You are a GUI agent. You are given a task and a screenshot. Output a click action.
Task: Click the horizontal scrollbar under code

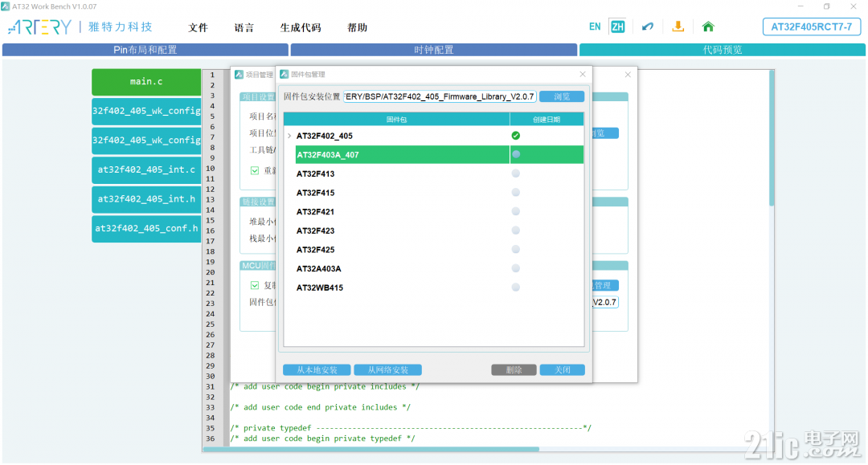(x=371, y=449)
